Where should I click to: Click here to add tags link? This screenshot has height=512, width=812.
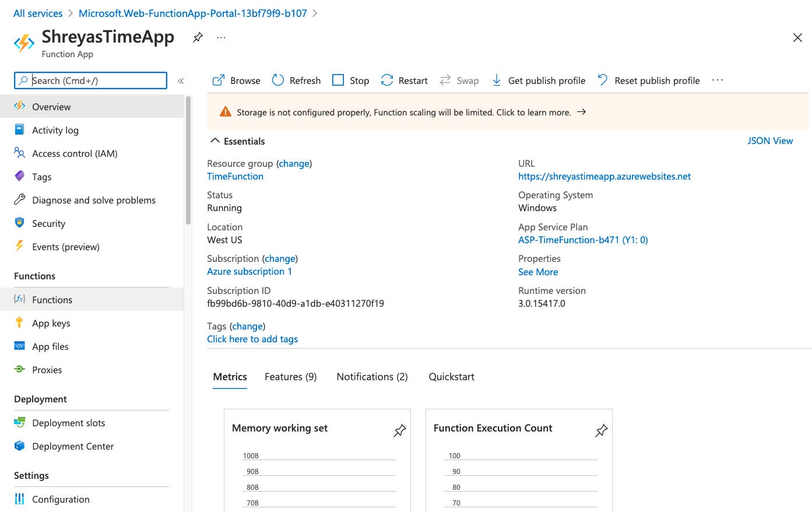[x=252, y=339]
